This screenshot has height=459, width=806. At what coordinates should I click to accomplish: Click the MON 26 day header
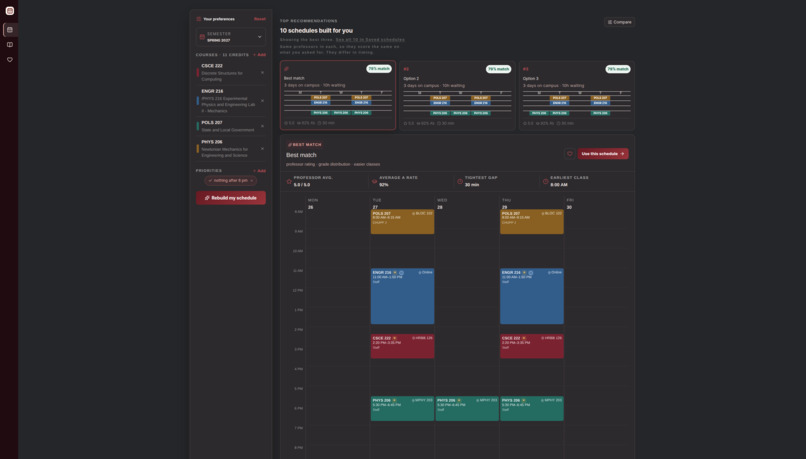click(x=313, y=204)
